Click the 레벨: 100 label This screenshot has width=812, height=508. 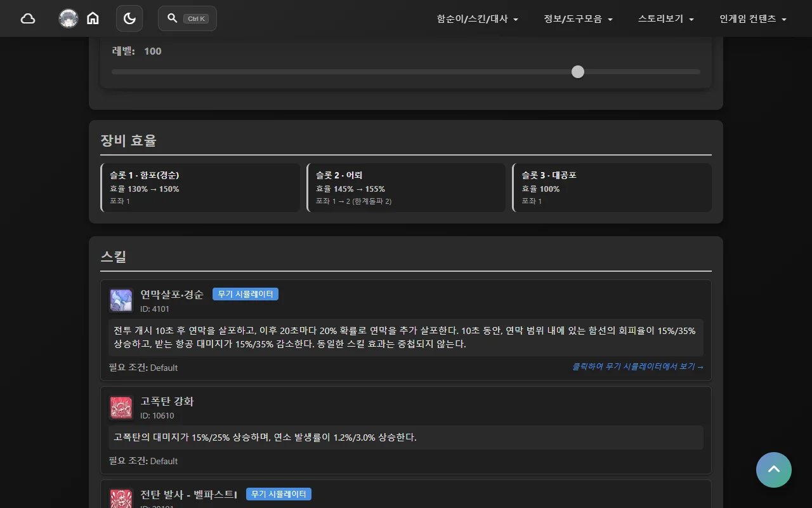pyautogui.click(x=137, y=51)
